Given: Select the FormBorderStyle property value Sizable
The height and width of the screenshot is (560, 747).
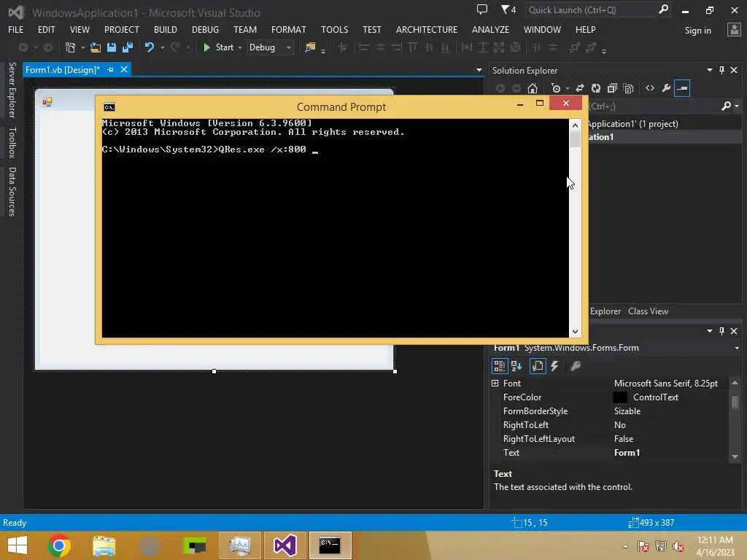Looking at the screenshot, I should click(627, 411).
